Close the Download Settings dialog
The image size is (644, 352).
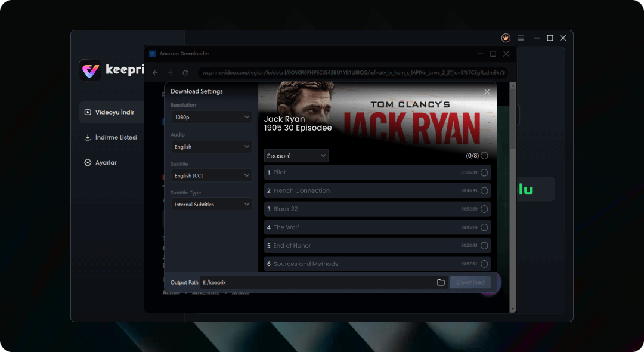[487, 91]
